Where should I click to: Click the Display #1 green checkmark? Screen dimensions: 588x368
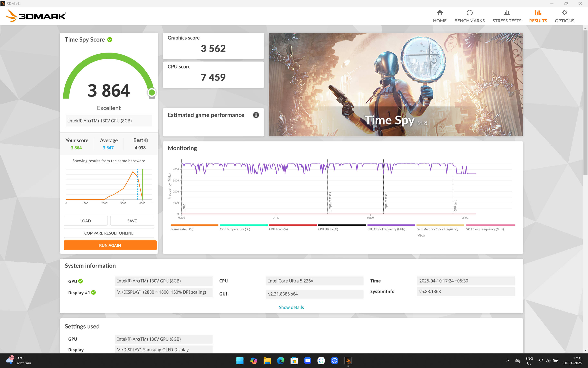[x=94, y=292]
